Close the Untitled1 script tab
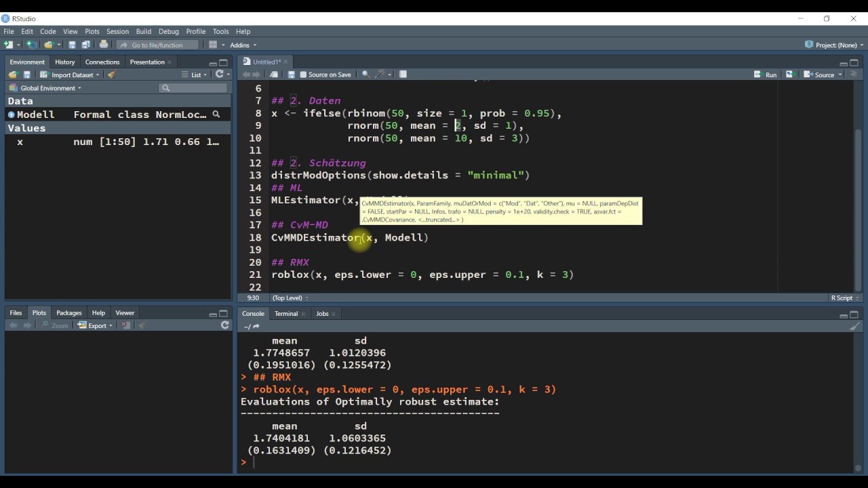This screenshot has width=868, height=488. pos(285,62)
